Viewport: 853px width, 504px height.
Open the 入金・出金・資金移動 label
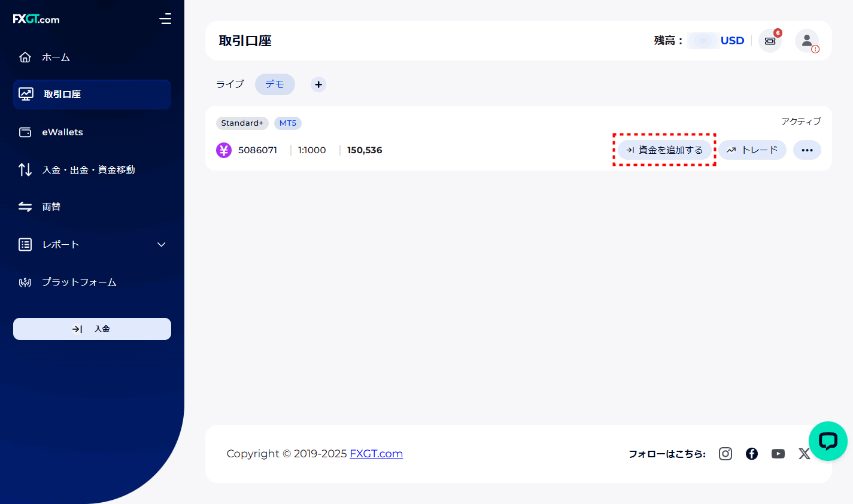click(89, 170)
